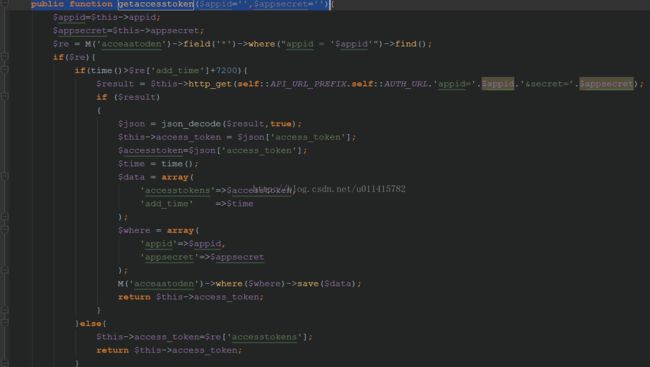Click the 'public' keyword in function declaration
Screen dimensions: 650x367
[x=47, y=4]
